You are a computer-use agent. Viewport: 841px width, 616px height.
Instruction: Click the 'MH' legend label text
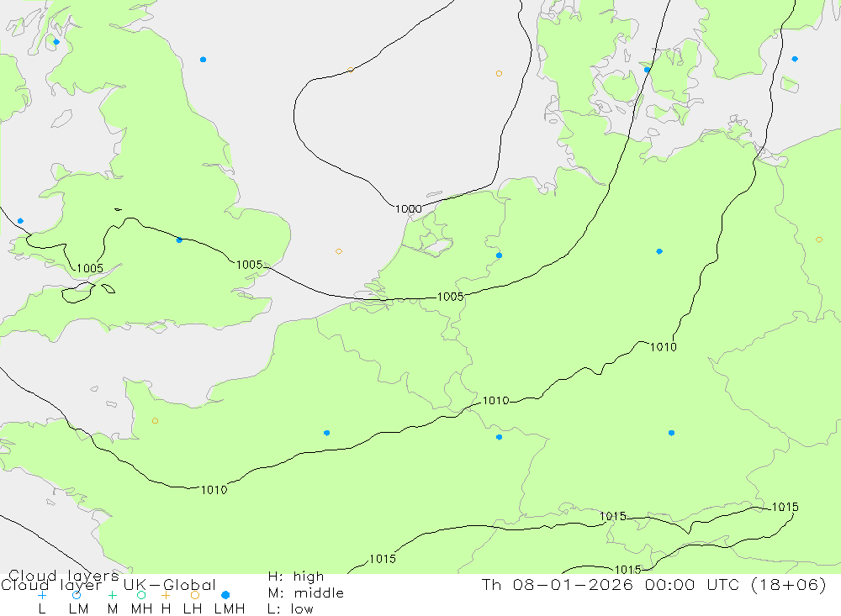coord(141,609)
